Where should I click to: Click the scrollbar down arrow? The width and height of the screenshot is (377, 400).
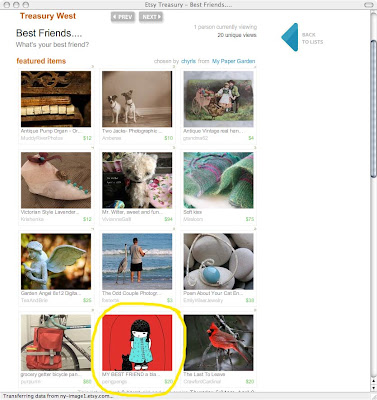pos(374,388)
